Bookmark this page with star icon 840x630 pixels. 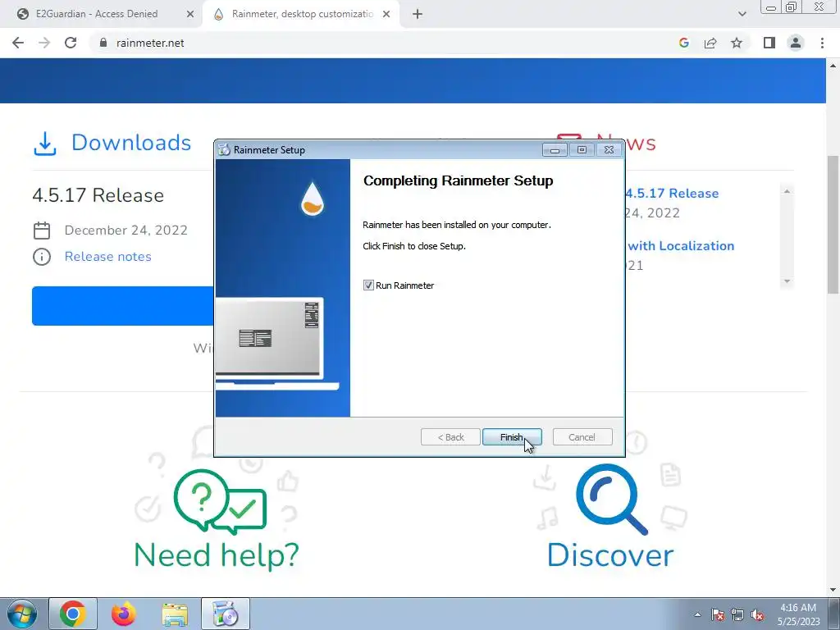pos(737,43)
